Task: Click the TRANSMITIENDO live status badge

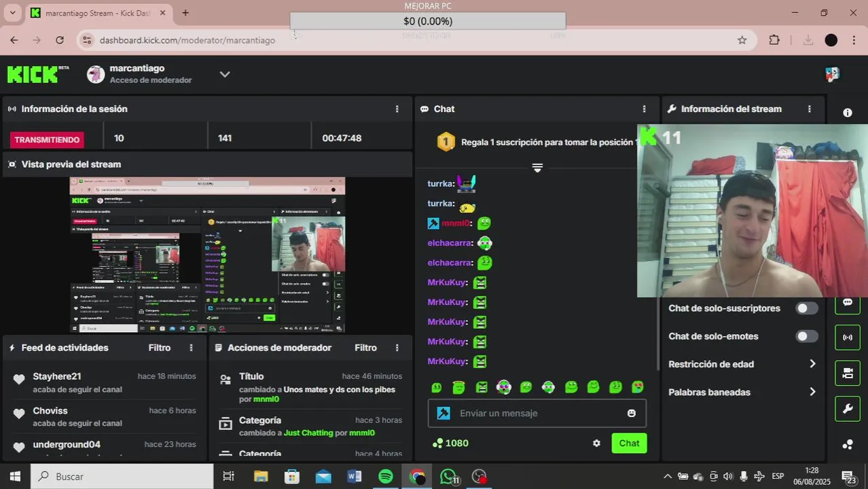Action: 48,140
